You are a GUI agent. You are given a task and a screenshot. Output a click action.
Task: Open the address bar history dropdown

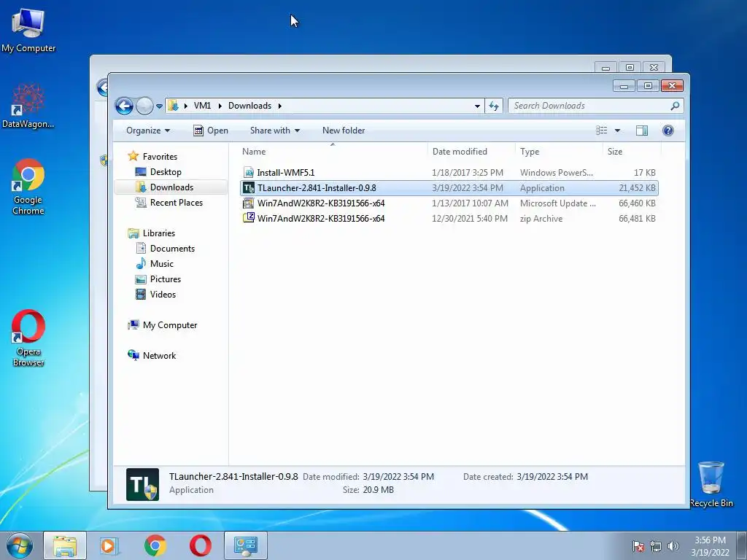point(477,106)
